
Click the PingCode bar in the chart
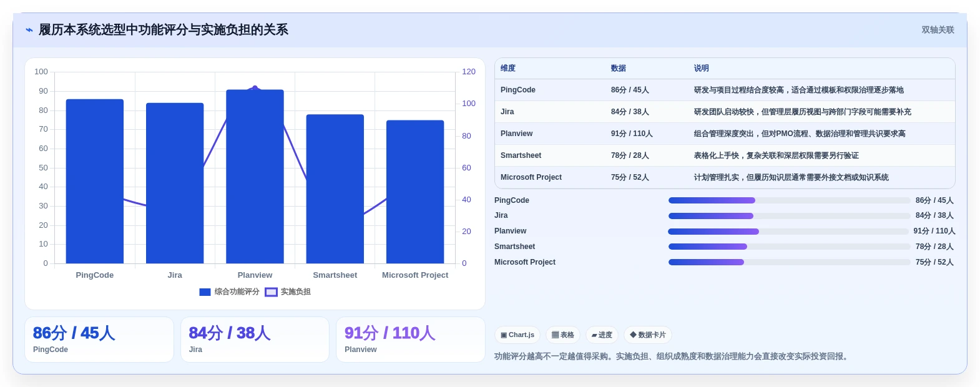[x=95, y=181]
